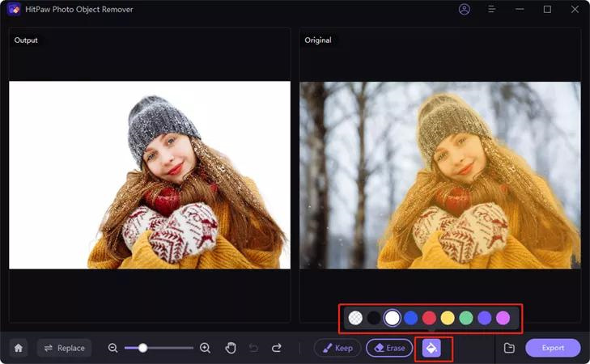Open the hamburger menu in title bar
The height and width of the screenshot is (364, 590).
[491, 10]
